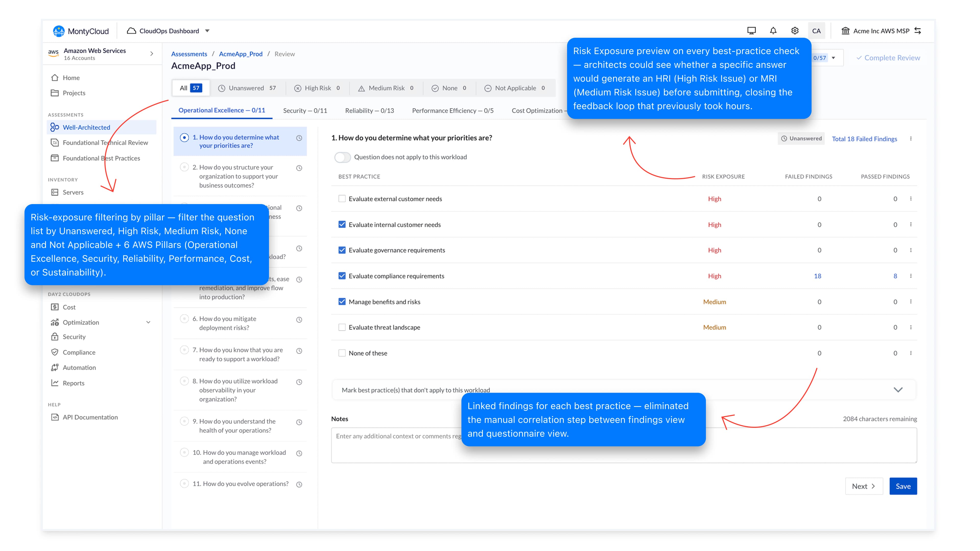This screenshot has height=551, width=980.
Task: Uncheck Evaluate compliance requirements
Action: (342, 276)
